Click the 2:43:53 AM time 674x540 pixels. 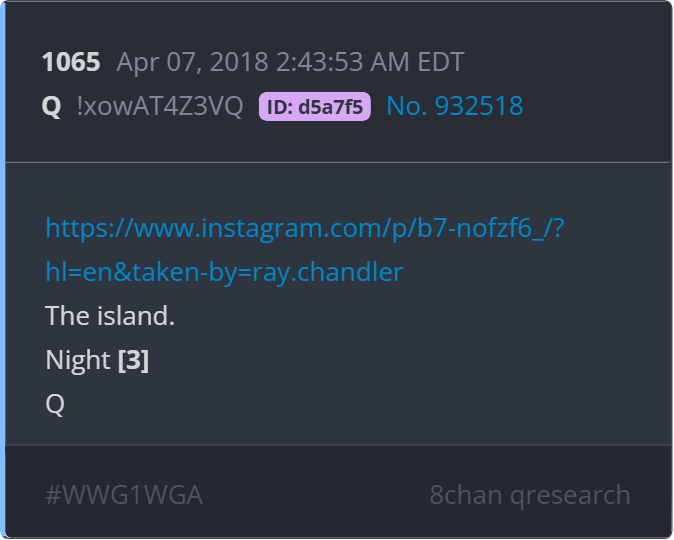343,62
